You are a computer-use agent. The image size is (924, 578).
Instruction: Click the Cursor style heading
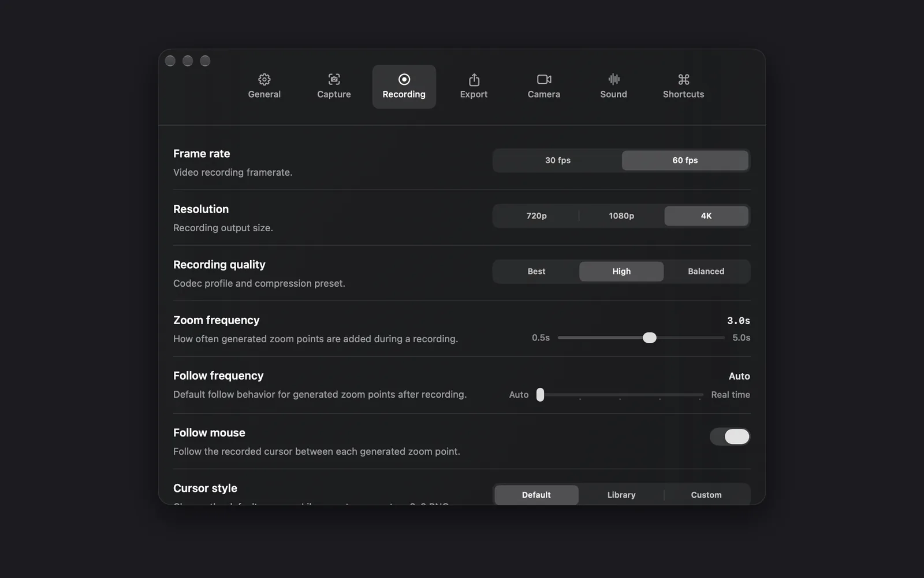pos(205,488)
